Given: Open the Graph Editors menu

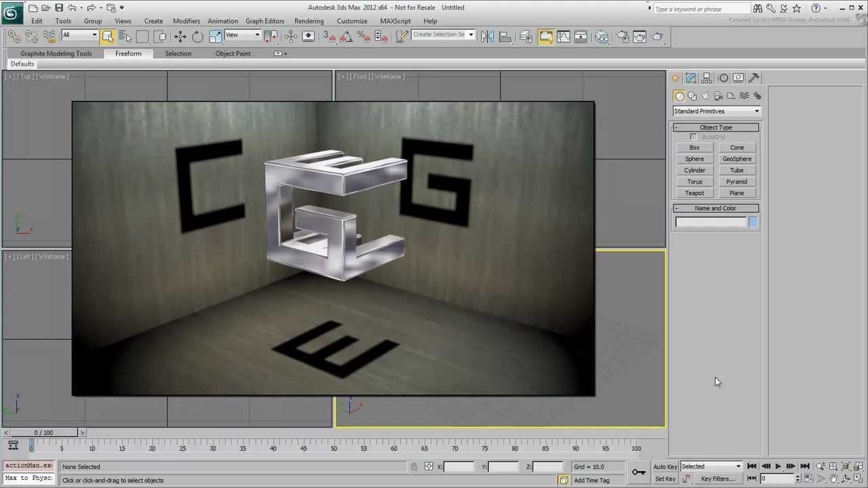Looking at the screenshot, I should [x=264, y=21].
